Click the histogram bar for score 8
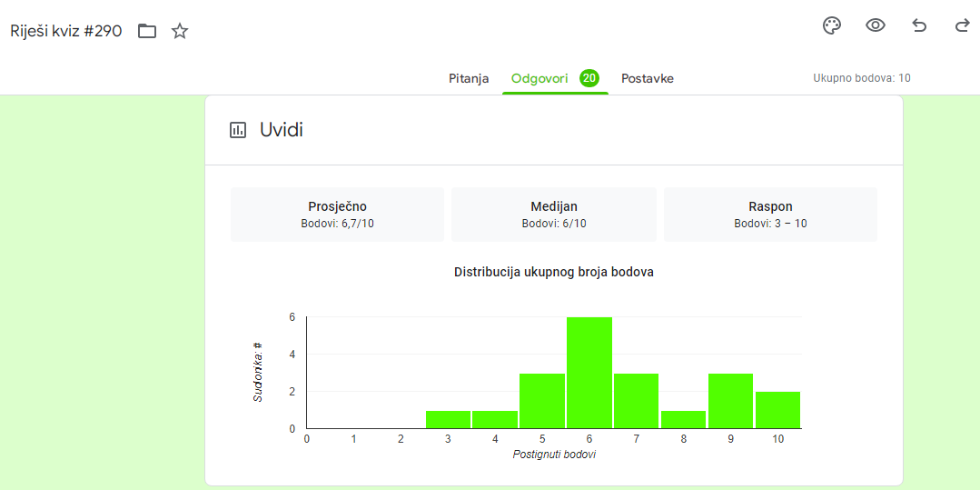Image resolution: width=980 pixels, height=490 pixels. coord(683,419)
